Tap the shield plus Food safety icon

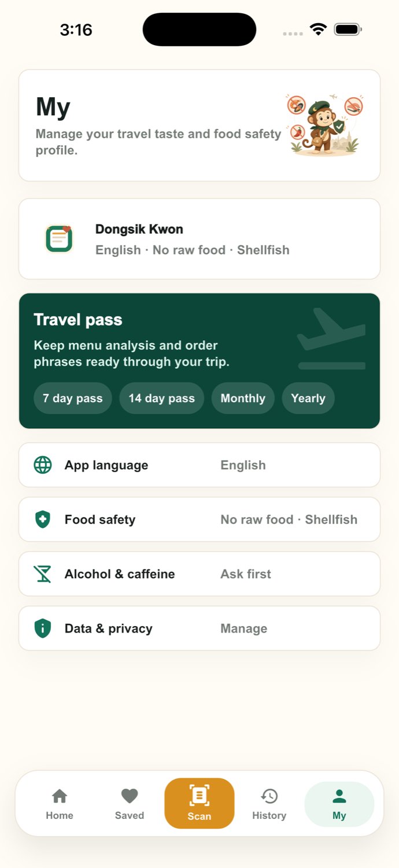pos(43,519)
